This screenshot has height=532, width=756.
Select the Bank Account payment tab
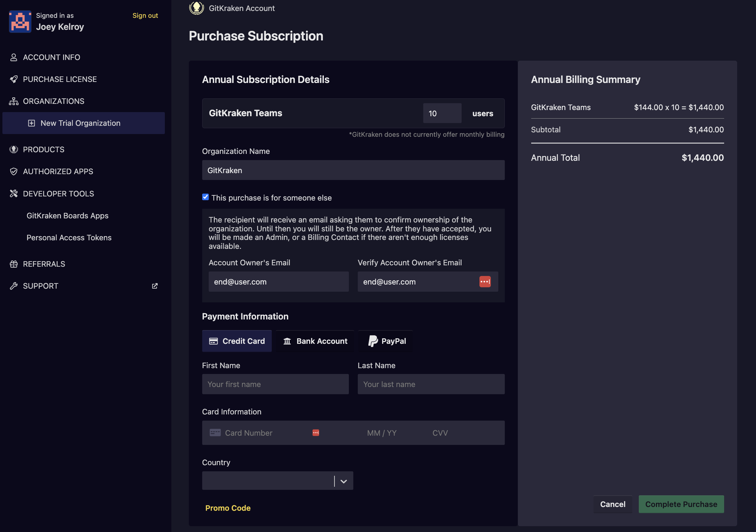(315, 341)
